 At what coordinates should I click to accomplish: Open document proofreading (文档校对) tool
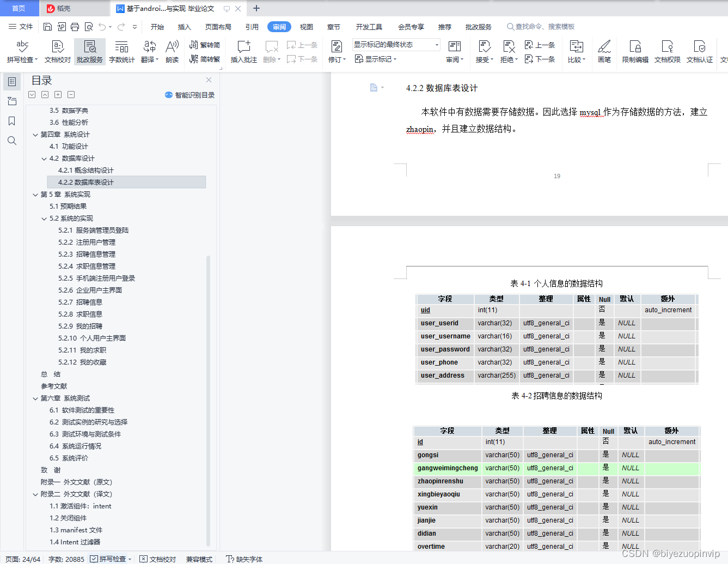pyautogui.click(x=58, y=52)
